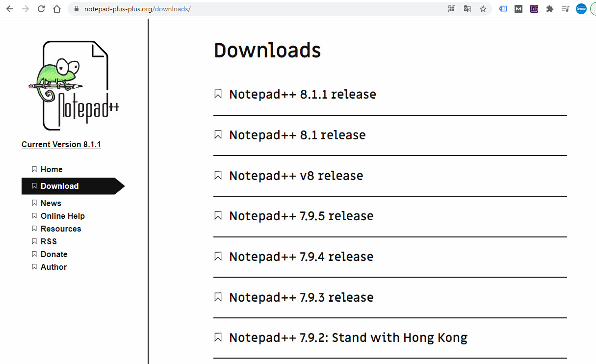Viewport: 596px width, 364px height.
Task: Open the Notepad++ 7.9.3 release link
Action: [x=301, y=297]
